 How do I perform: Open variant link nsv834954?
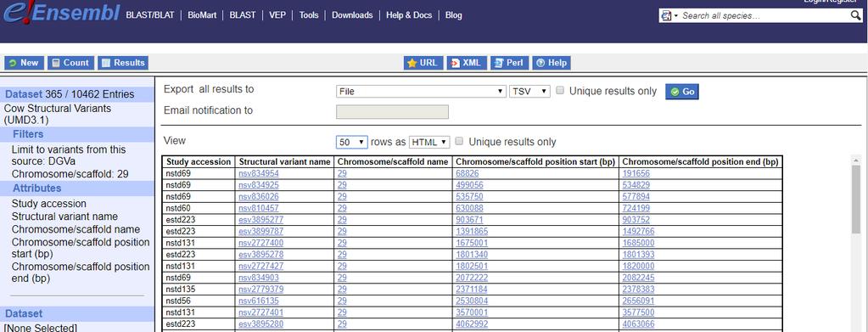[x=259, y=173]
